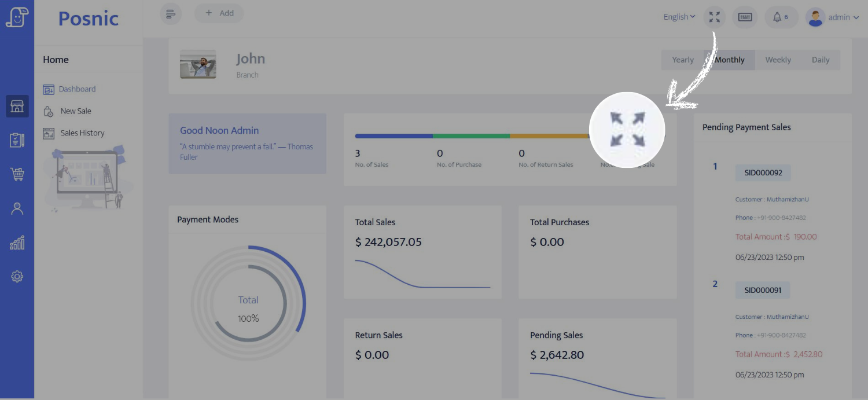
Task: Go to Sales History in menu
Action: click(x=82, y=133)
